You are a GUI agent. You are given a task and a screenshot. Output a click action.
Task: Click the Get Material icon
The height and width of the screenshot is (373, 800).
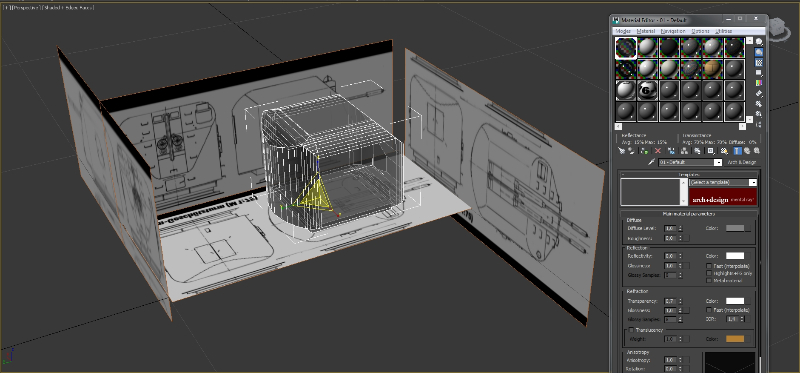click(x=621, y=151)
